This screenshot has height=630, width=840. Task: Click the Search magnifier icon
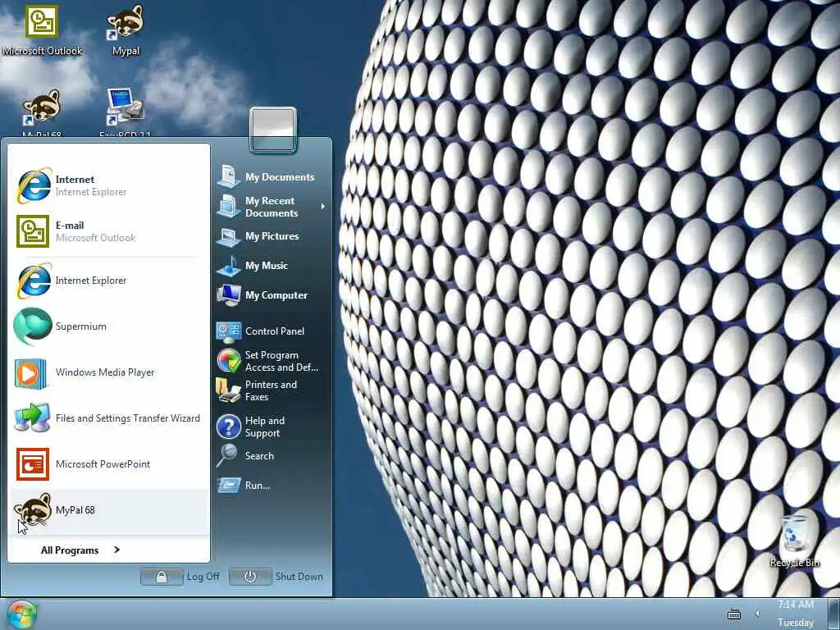[x=227, y=456]
